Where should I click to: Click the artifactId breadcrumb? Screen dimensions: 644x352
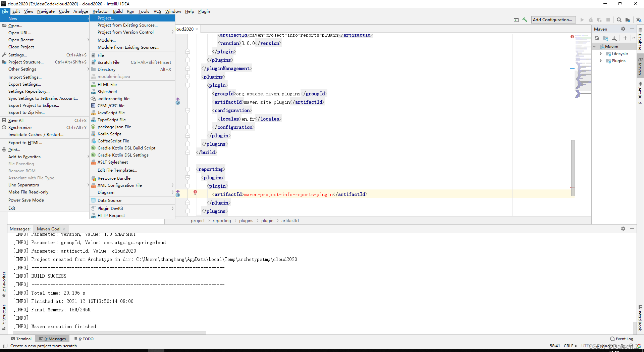290,221
